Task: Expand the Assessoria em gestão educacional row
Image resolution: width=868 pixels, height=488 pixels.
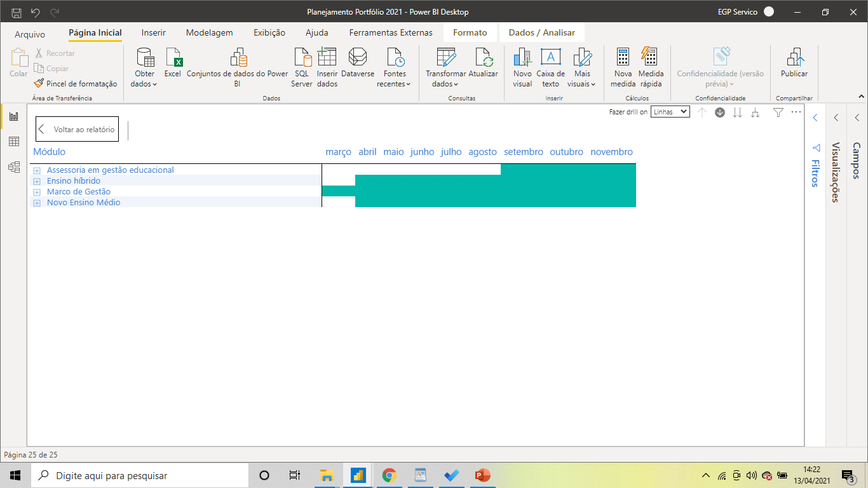Action: pos(37,170)
